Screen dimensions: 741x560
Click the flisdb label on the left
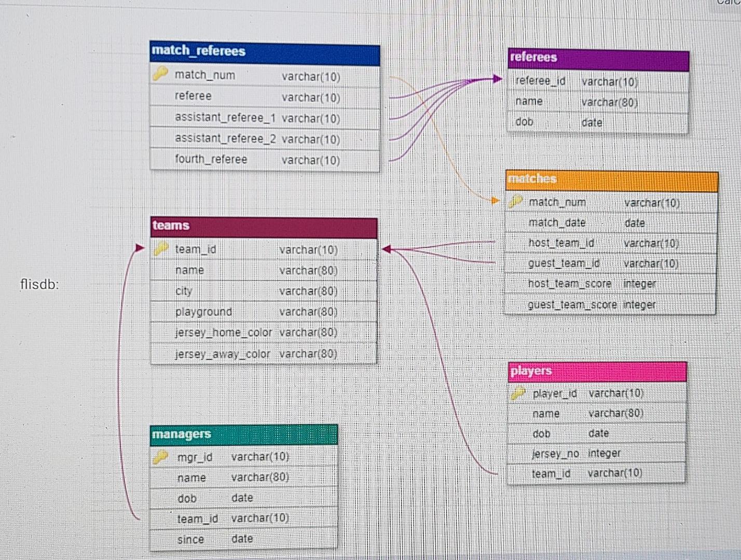pos(40,285)
